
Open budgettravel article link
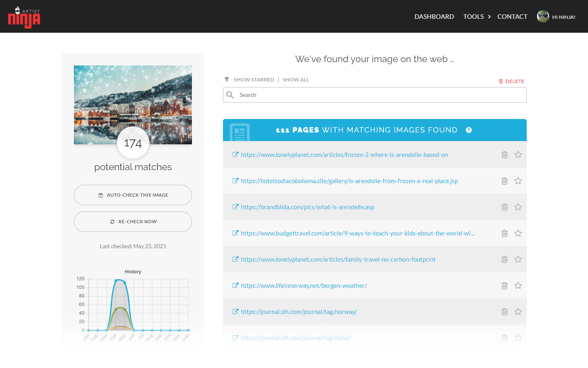(x=358, y=233)
